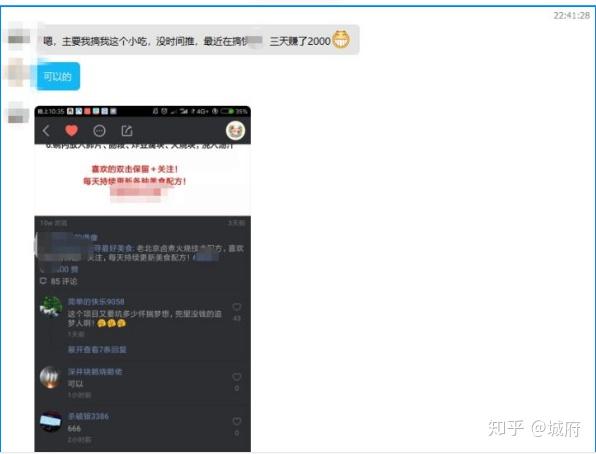Like the comment with 43 likes
This screenshot has width=596, height=454.
click(236, 306)
